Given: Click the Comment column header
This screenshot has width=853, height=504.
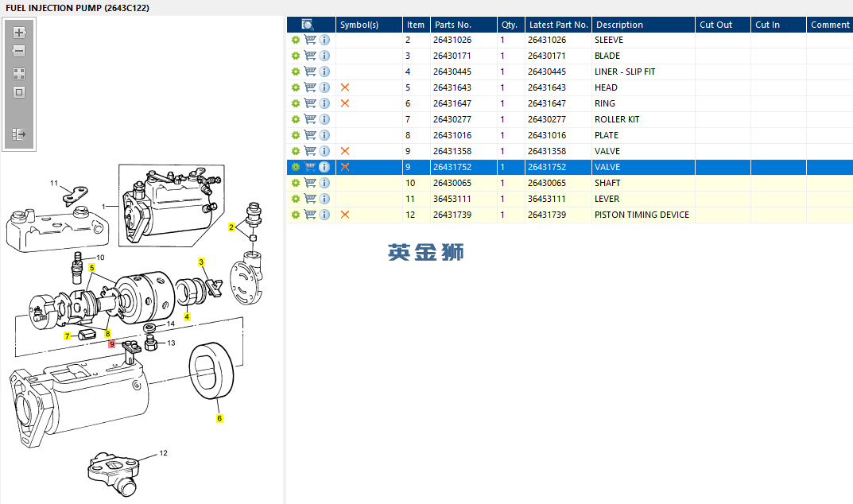Looking at the screenshot, I should (830, 25).
